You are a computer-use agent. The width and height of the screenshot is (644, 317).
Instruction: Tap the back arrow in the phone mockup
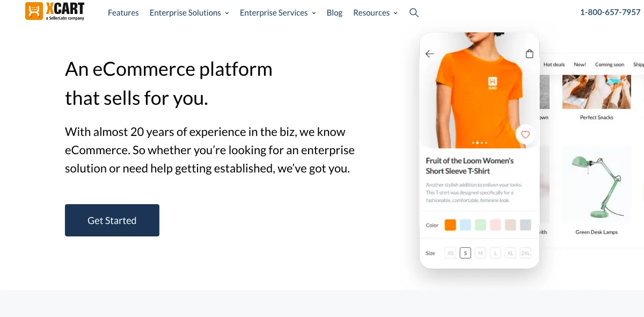[x=429, y=54]
